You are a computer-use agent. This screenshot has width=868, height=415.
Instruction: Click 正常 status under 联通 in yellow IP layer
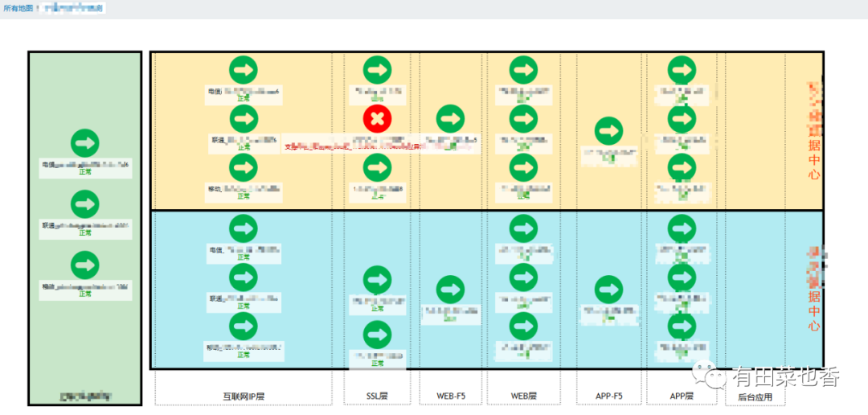244,147
